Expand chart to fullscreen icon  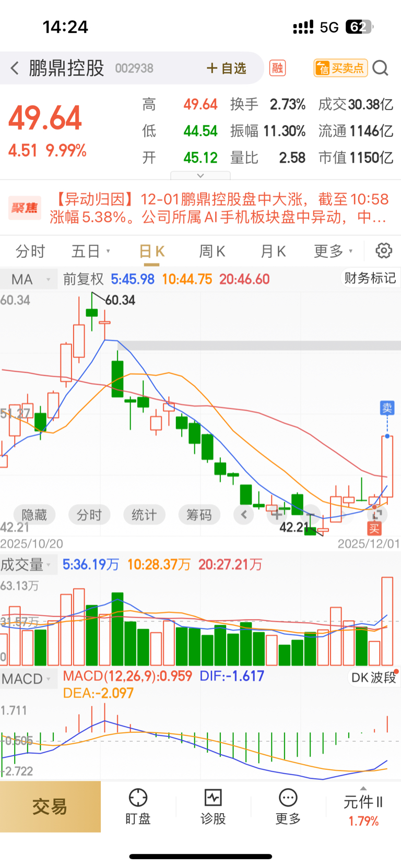click(376, 515)
